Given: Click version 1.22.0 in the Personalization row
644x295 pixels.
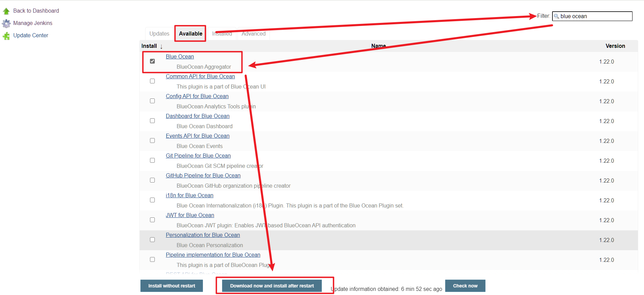Looking at the screenshot, I should tap(606, 240).
